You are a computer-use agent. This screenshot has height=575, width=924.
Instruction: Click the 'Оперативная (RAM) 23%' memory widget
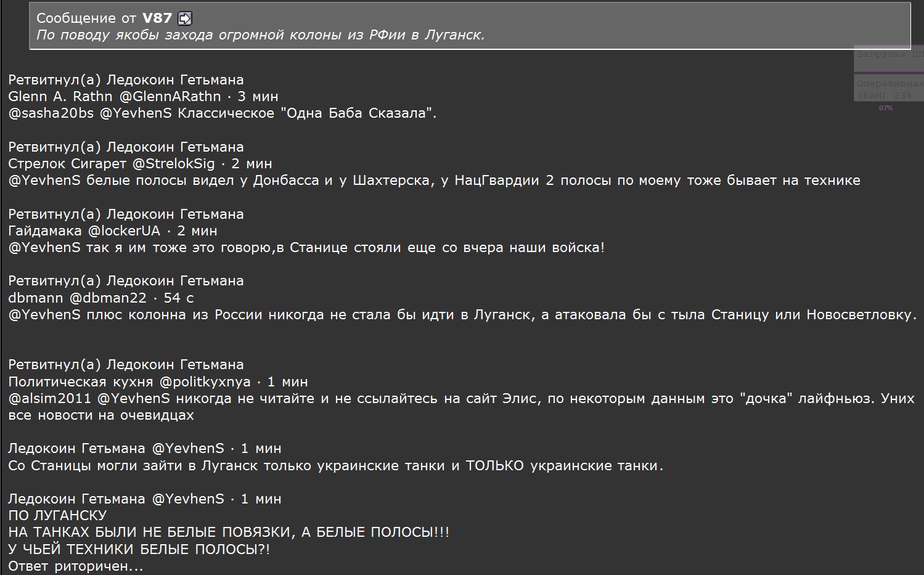889,90
